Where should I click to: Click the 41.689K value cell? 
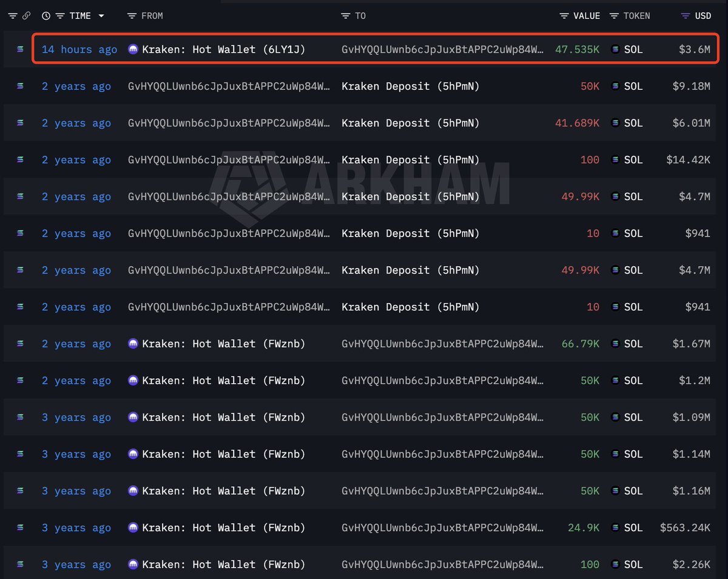click(x=577, y=123)
